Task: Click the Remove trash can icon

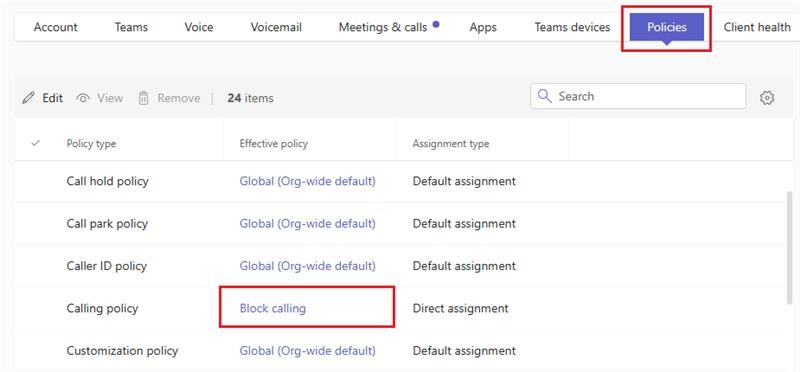Action: pos(143,98)
